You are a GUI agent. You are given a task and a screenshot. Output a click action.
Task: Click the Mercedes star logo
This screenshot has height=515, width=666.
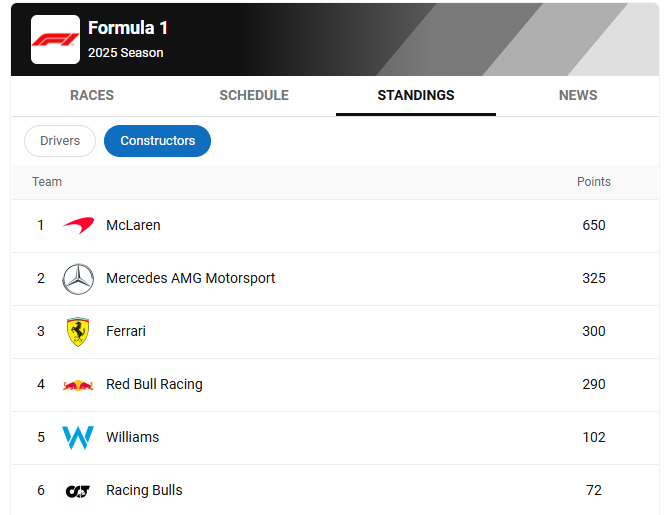(x=78, y=279)
